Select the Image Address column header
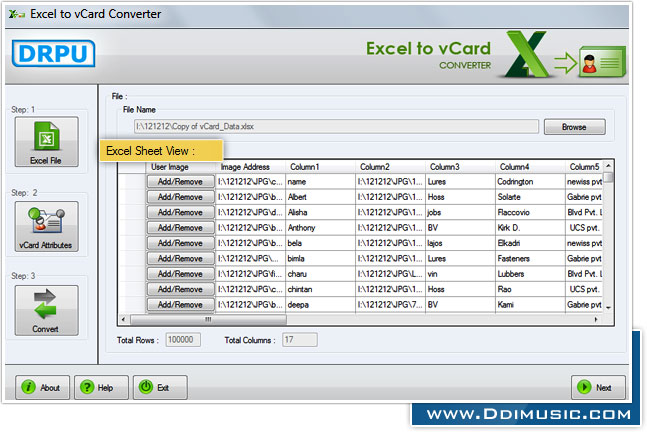Screen dimensions: 647x432 click(250, 167)
